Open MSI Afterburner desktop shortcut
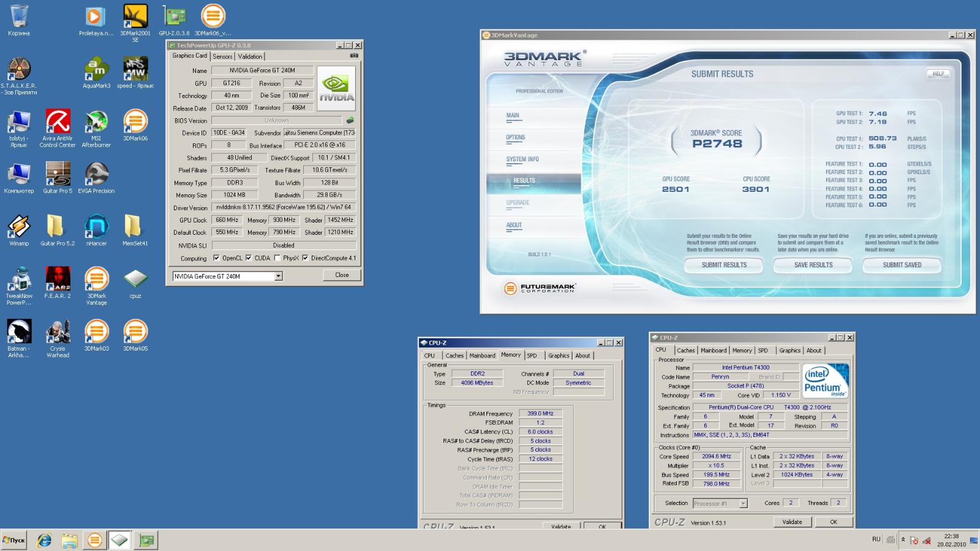This screenshot has width=980, height=551. click(x=96, y=129)
